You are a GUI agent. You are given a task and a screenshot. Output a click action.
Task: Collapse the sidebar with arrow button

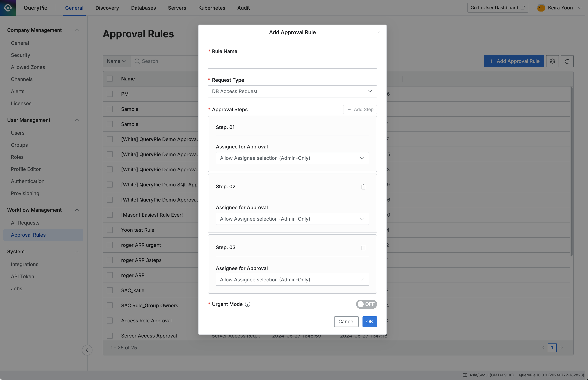coord(87,350)
